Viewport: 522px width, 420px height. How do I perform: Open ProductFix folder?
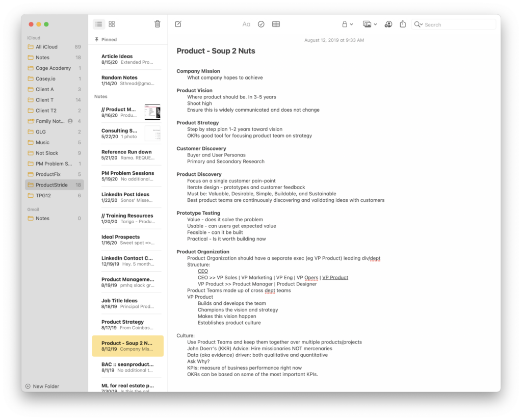coord(54,174)
